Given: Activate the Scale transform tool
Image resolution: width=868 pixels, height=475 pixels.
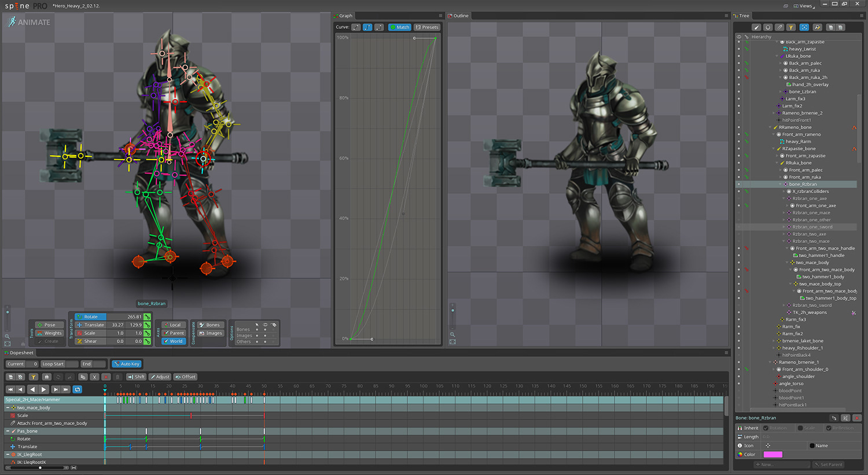Looking at the screenshot, I should [x=90, y=333].
